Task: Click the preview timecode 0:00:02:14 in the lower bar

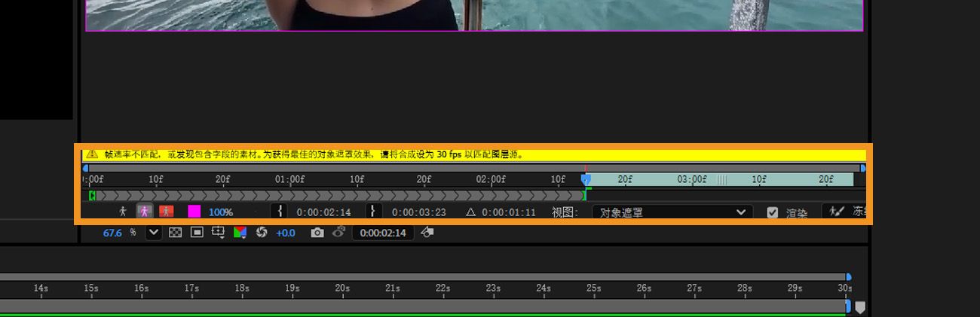Action: point(383,233)
